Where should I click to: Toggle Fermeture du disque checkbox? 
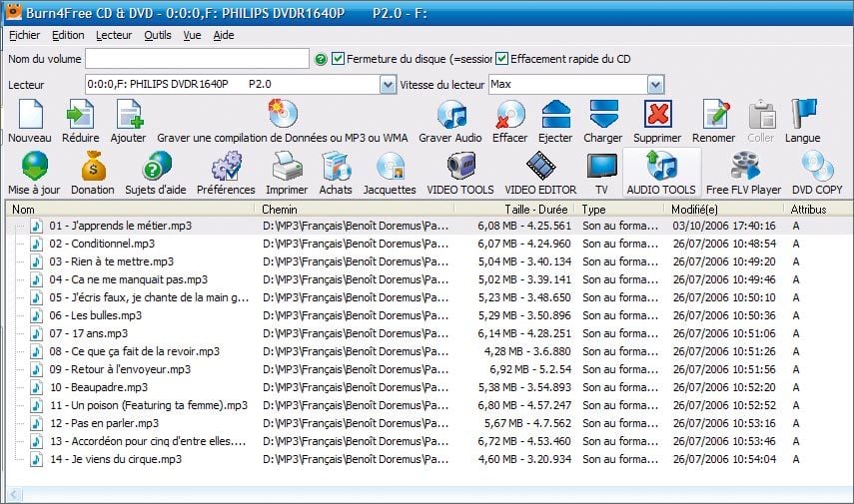tap(338, 58)
